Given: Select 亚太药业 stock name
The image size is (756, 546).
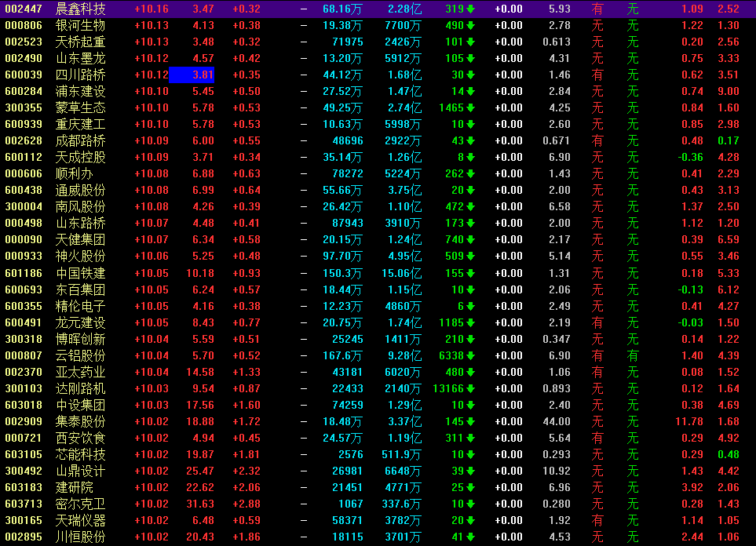Looking at the screenshot, I should [x=80, y=372].
